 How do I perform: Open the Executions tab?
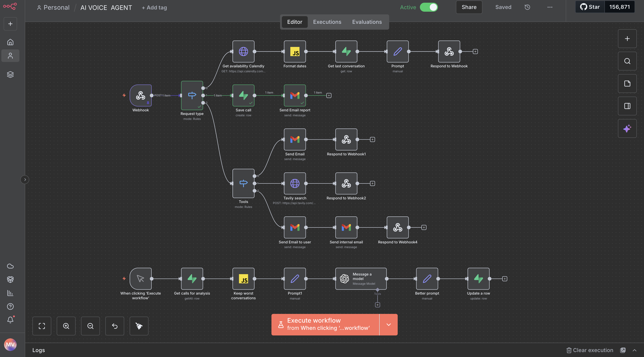coord(327,22)
